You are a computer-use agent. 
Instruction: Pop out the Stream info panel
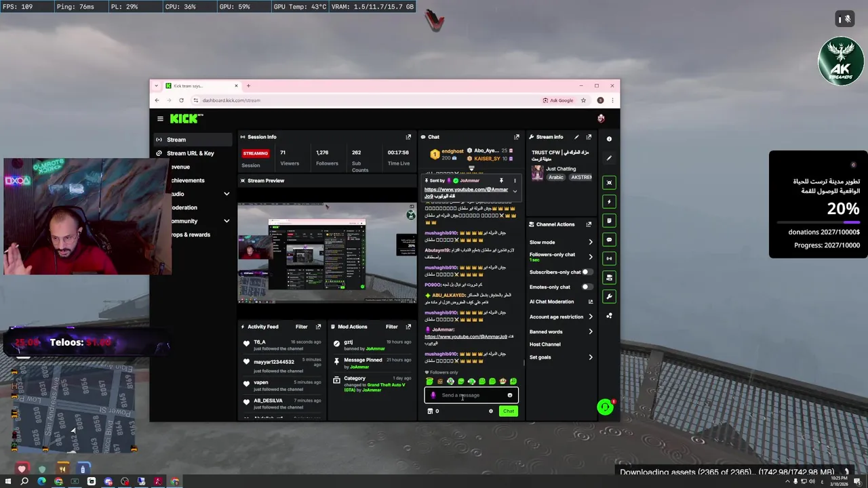(589, 137)
